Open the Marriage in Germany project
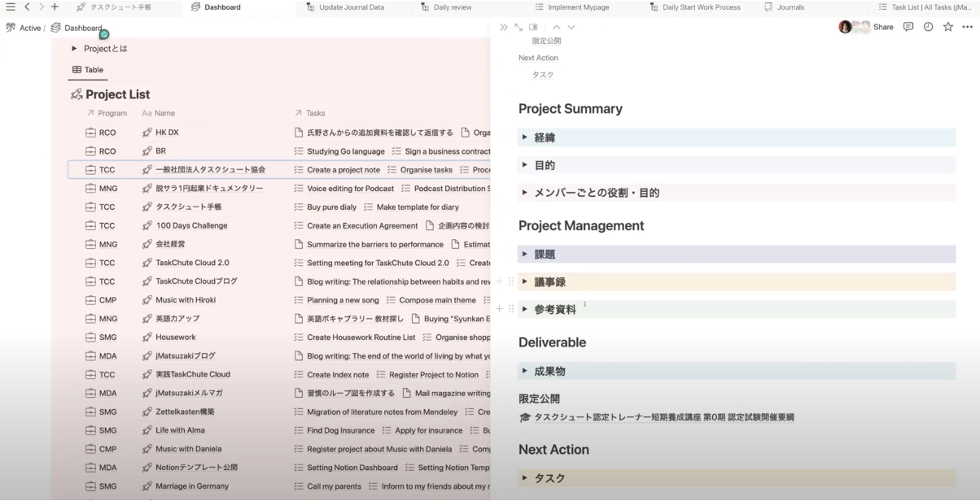Viewport: 980px width, 501px height. coord(192,486)
